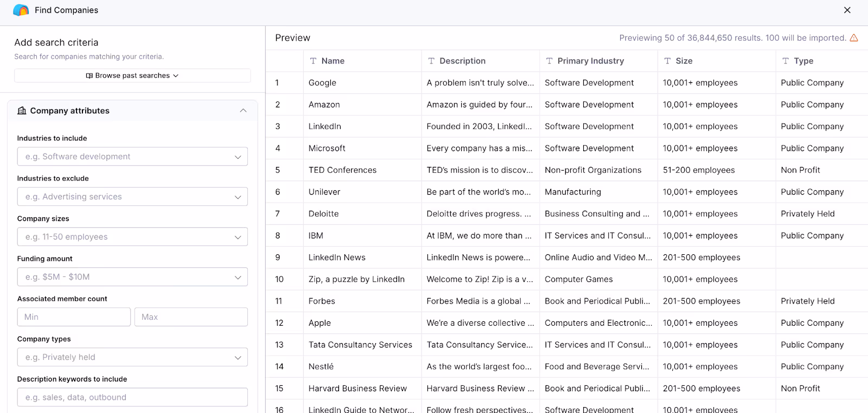Click the Max member count field
Image resolution: width=868 pixels, height=413 pixels.
pyautogui.click(x=191, y=317)
